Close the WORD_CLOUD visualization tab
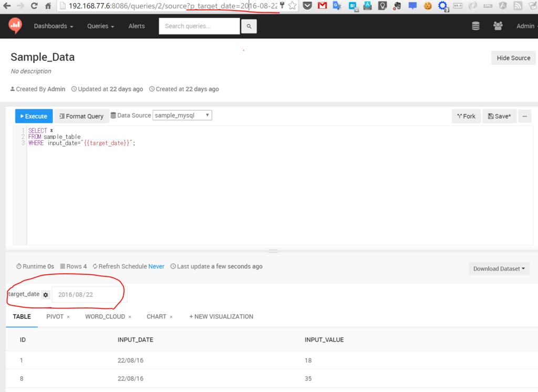 130,317
